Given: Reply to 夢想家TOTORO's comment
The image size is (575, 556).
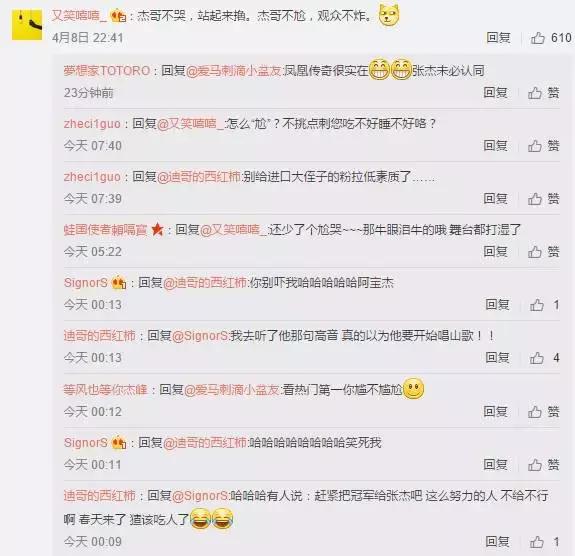Looking at the screenshot, I should [x=495, y=92].
